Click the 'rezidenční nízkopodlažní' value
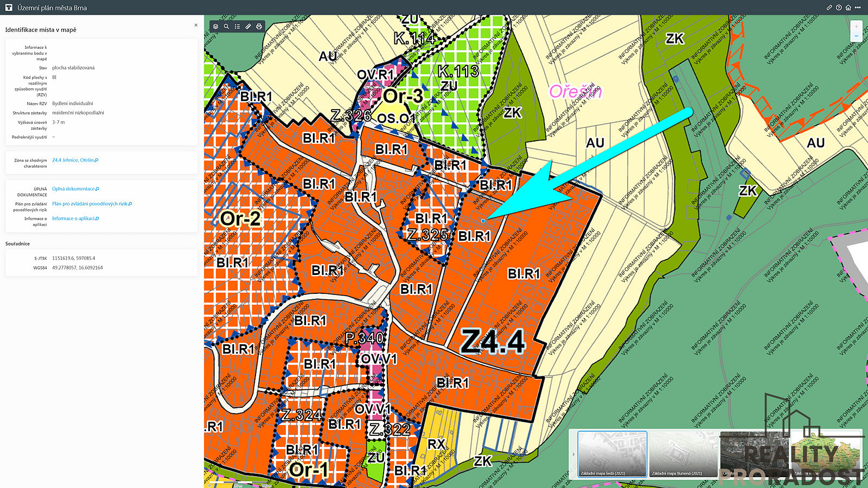The height and width of the screenshot is (488, 868). click(78, 113)
